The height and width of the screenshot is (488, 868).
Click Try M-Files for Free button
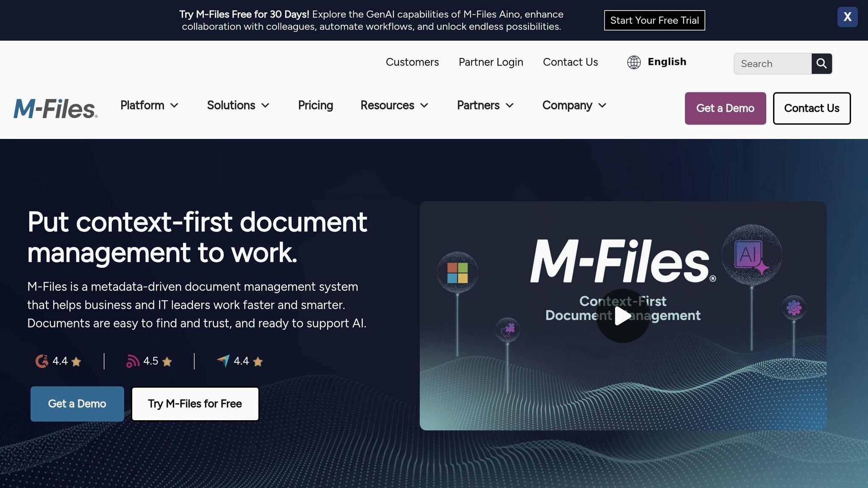point(195,404)
